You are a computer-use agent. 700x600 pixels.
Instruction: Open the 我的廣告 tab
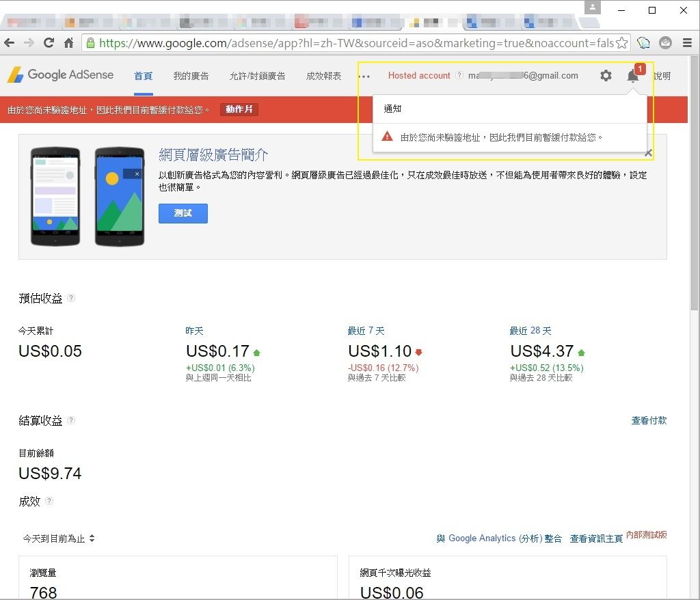pos(191,76)
